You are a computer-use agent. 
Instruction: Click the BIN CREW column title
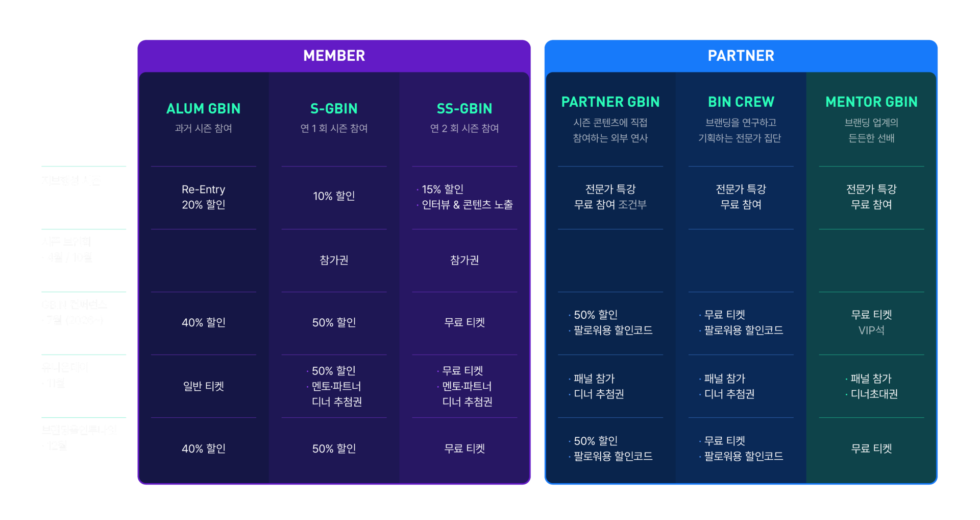[741, 102]
